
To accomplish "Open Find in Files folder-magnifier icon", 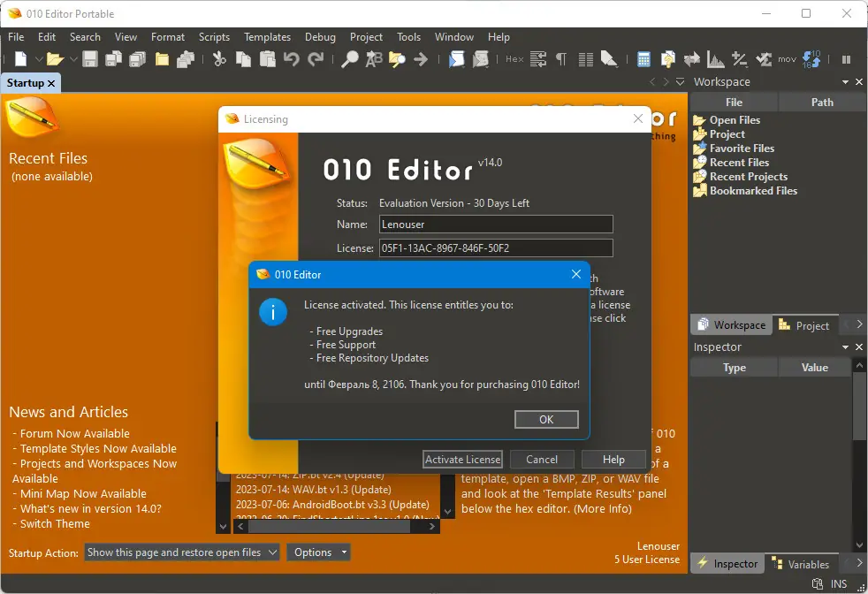I will pyautogui.click(x=397, y=58).
